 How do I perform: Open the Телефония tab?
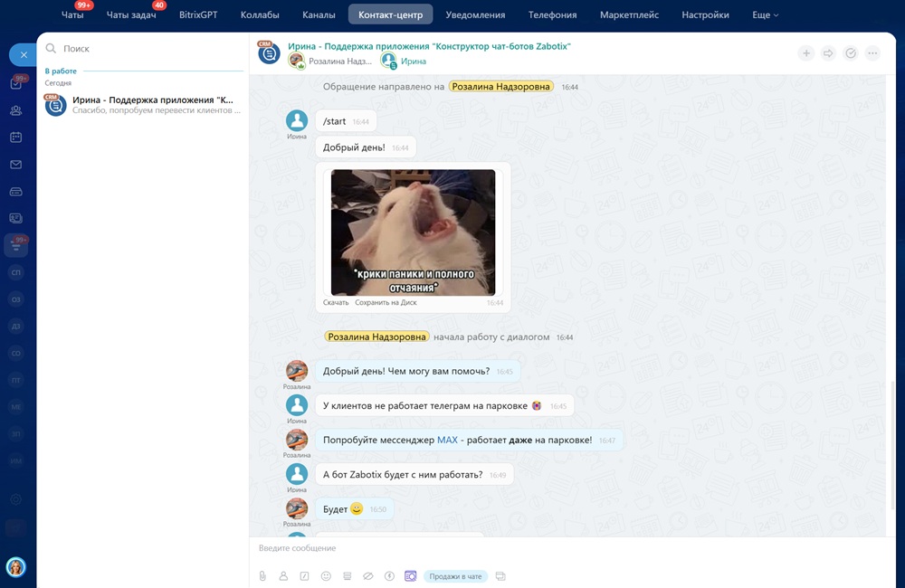(552, 15)
